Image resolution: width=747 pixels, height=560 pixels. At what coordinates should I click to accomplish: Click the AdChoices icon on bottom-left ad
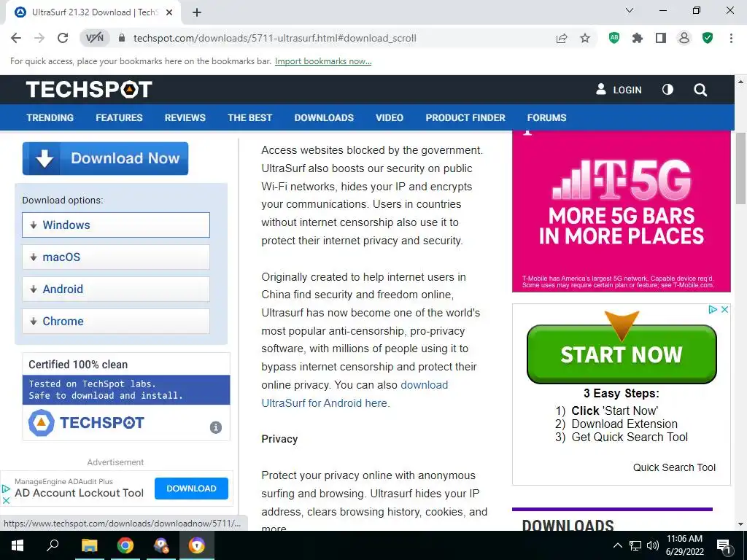pos(6,489)
